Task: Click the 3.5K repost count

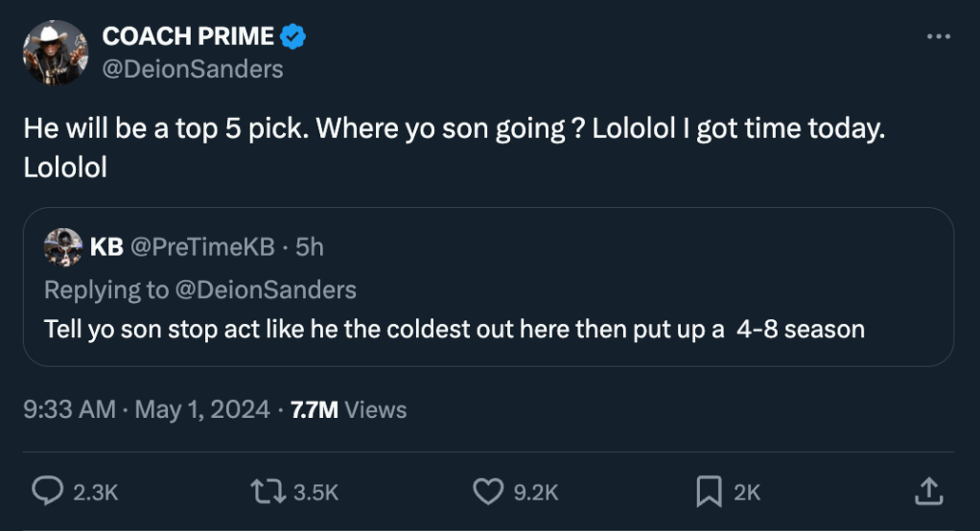Action: click(315, 493)
